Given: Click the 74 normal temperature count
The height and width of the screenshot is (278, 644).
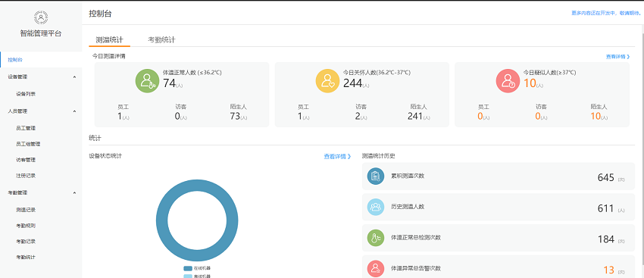Looking at the screenshot, I should (170, 83).
